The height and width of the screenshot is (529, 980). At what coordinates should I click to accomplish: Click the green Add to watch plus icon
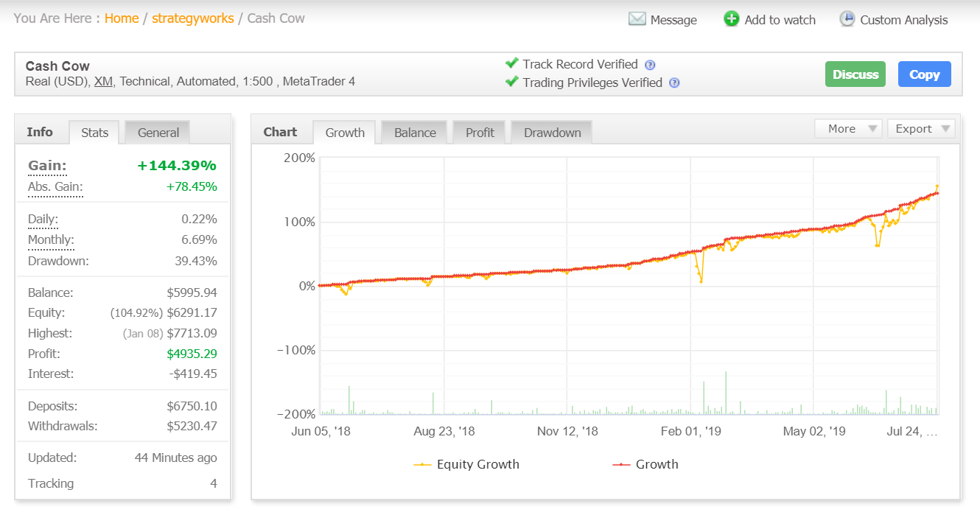pos(732,18)
